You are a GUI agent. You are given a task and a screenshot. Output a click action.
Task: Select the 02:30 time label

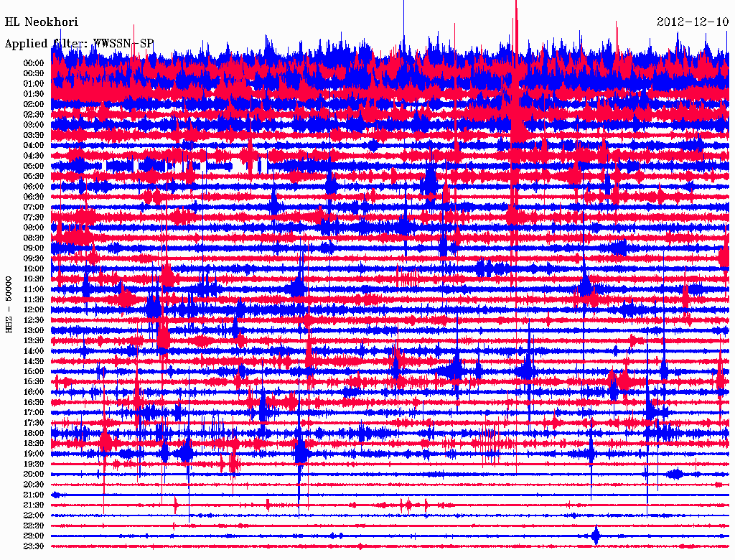pos(33,114)
